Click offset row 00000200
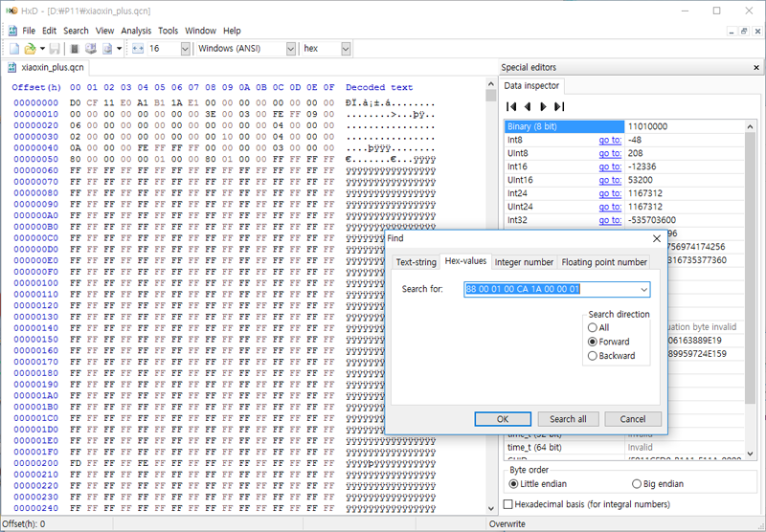Screen dimensions: 766x532 pyautogui.click(x=35, y=463)
